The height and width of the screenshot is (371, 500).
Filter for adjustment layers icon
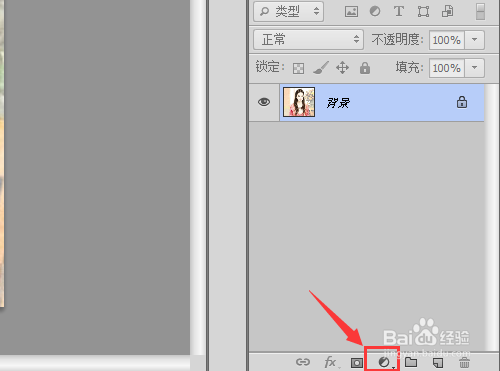(375, 12)
